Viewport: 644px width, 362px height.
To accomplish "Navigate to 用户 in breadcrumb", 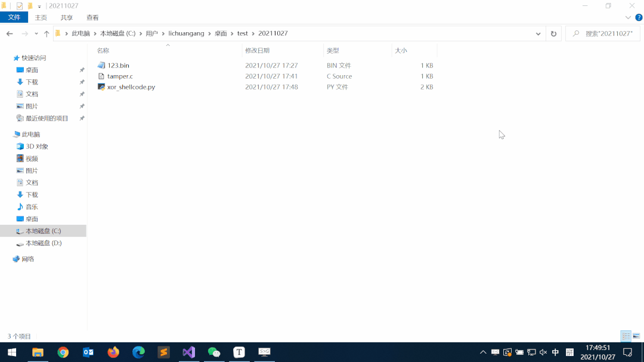I will click(151, 33).
